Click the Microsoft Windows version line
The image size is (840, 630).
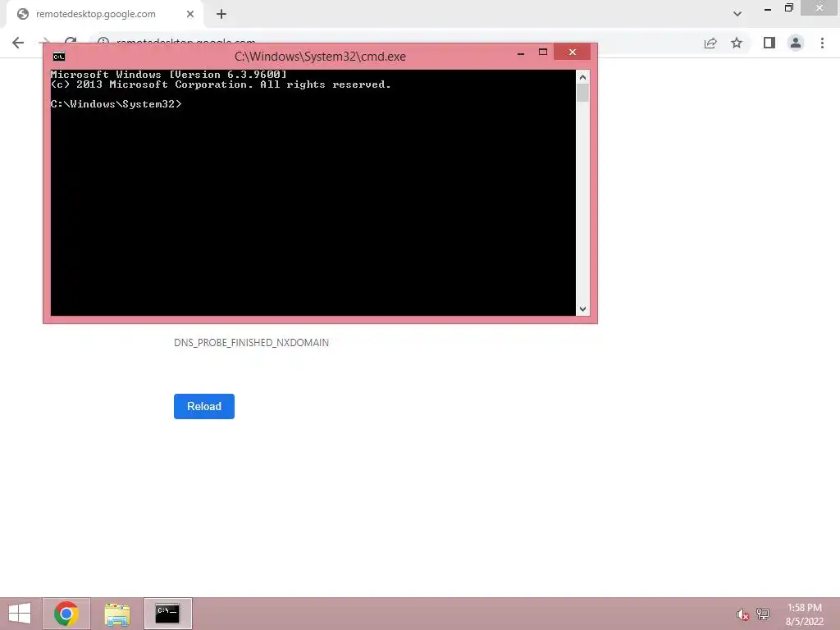pyautogui.click(x=169, y=75)
